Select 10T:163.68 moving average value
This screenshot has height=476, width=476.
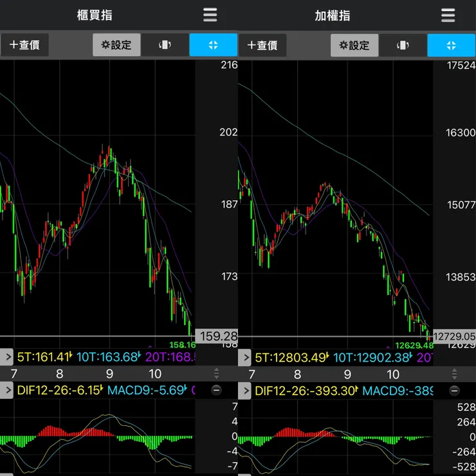tap(108, 357)
